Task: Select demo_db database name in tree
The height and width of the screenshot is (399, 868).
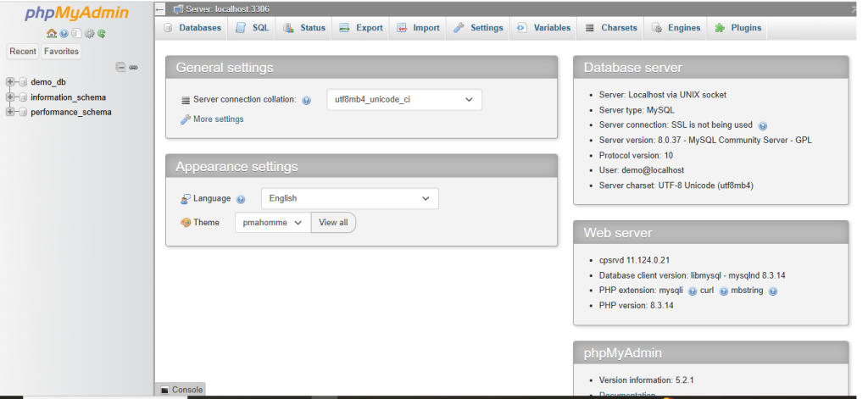Action: click(x=48, y=82)
